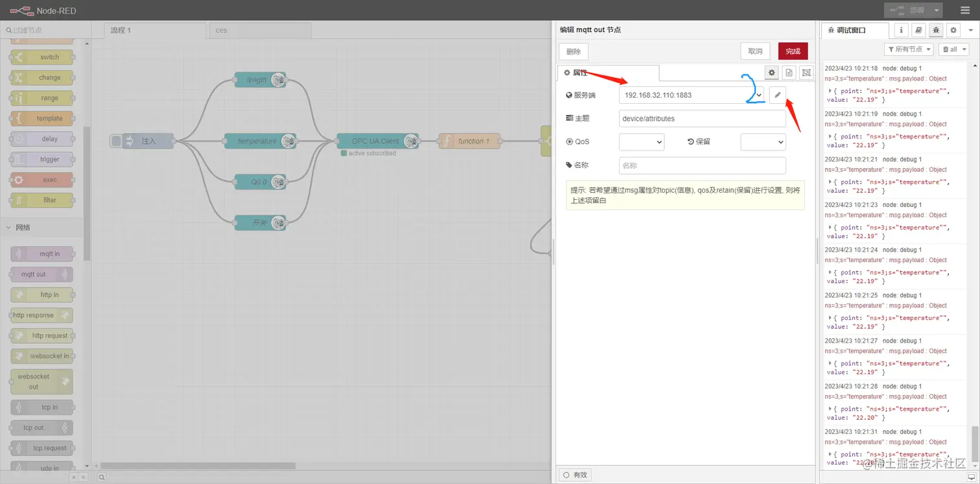980x484 pixels.
Task: Select the http in palette node
Action: pos(41,295)
